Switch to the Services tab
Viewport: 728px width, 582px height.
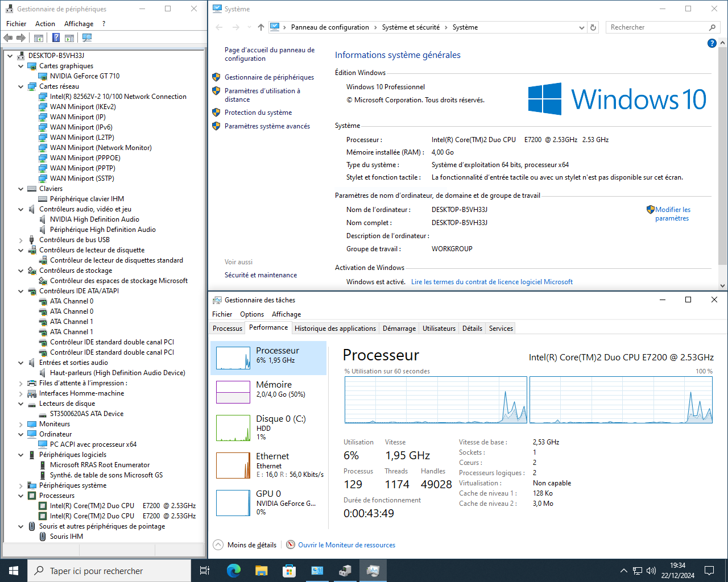coord(501,329)
